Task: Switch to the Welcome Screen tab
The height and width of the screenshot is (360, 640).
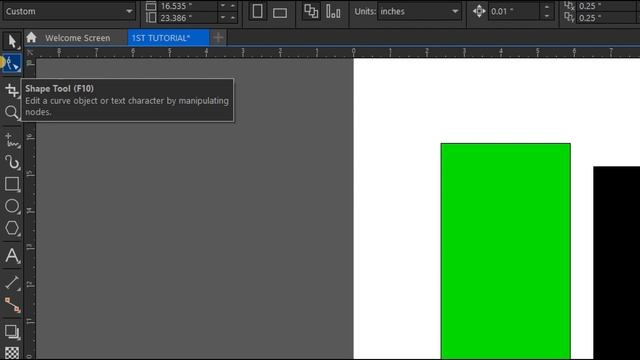Action: pos(78,38)
